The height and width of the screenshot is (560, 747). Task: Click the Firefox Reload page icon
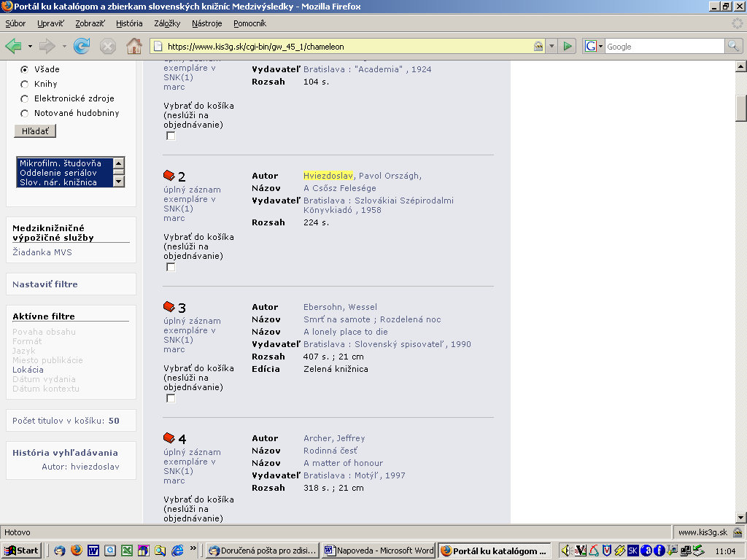82,47
